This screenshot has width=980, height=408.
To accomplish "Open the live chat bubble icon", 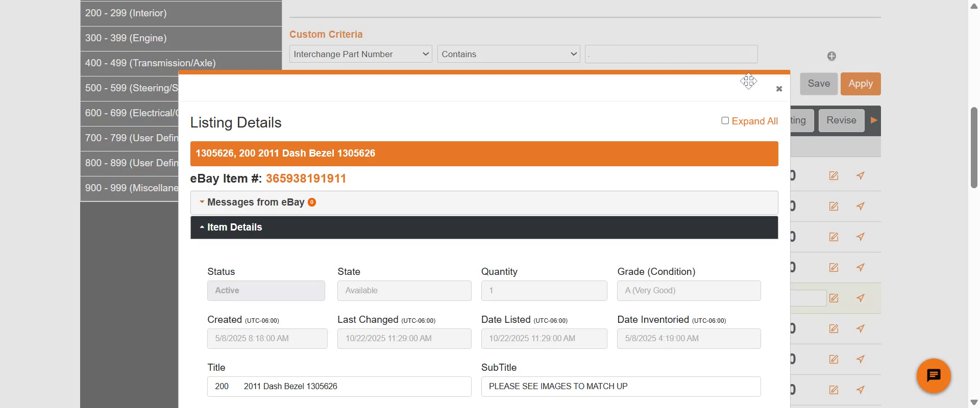I will pos(934,376).
